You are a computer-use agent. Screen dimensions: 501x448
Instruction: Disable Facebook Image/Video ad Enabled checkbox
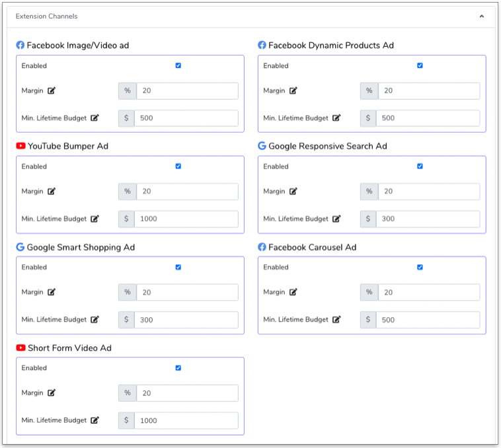click(178, 65)
